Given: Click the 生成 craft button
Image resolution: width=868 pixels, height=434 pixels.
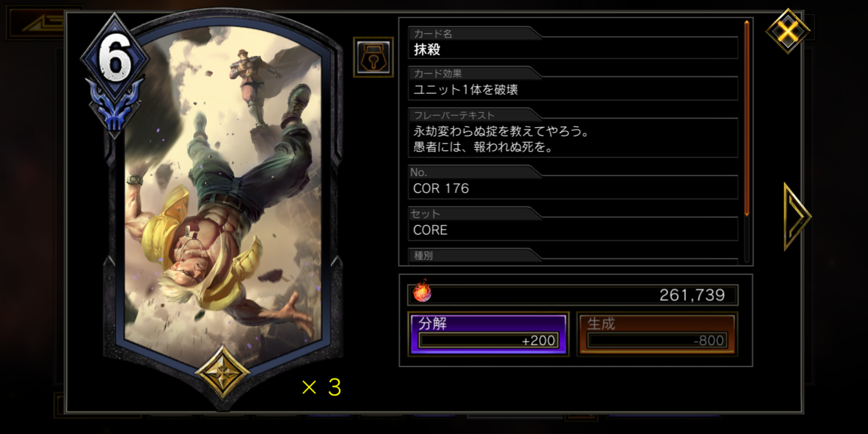Looking at the screenshot, I should point(657,334).
